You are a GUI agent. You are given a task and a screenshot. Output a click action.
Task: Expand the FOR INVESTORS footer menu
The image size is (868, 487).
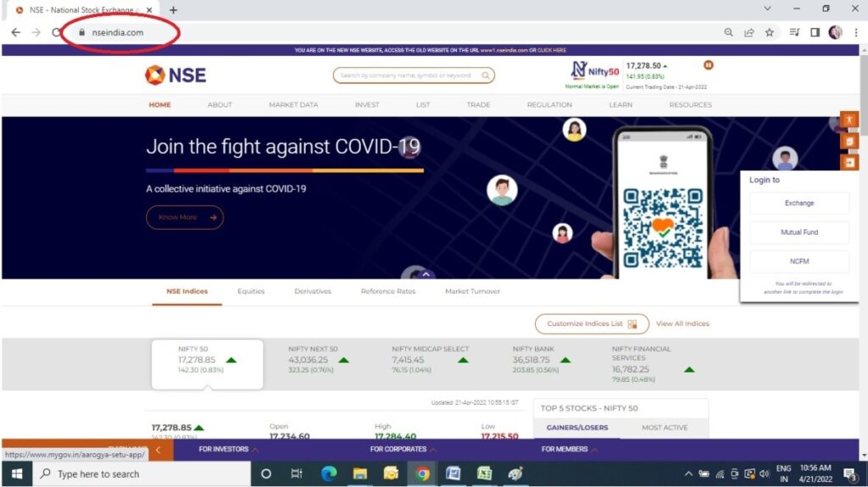click(x=228, y=450)
